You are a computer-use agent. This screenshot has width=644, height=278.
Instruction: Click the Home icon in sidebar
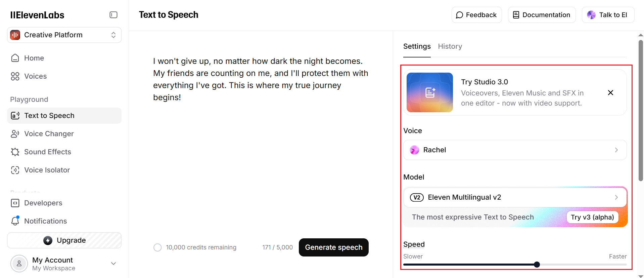(15, 58)
